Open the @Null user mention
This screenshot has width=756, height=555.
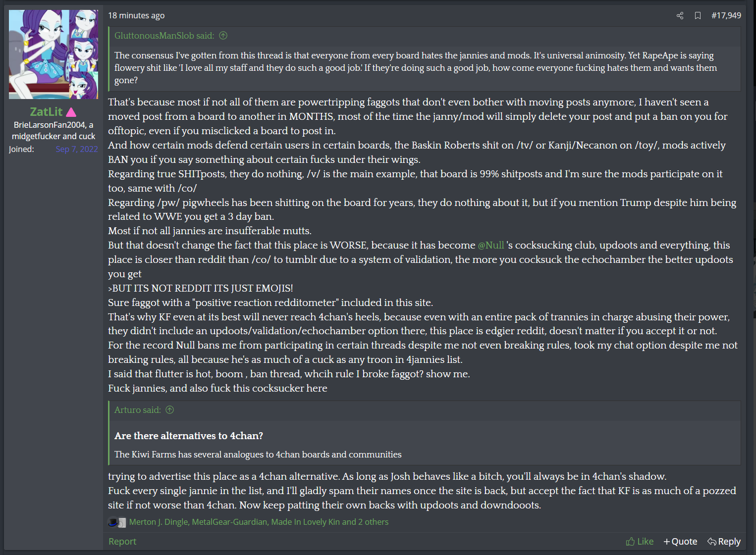point(490,245)
